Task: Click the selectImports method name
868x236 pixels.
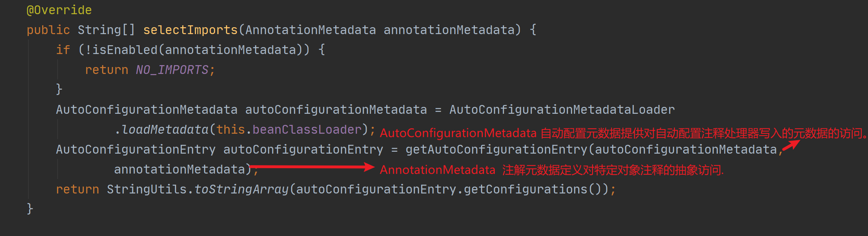Action: pyautogui.click(x=190, y=30)
